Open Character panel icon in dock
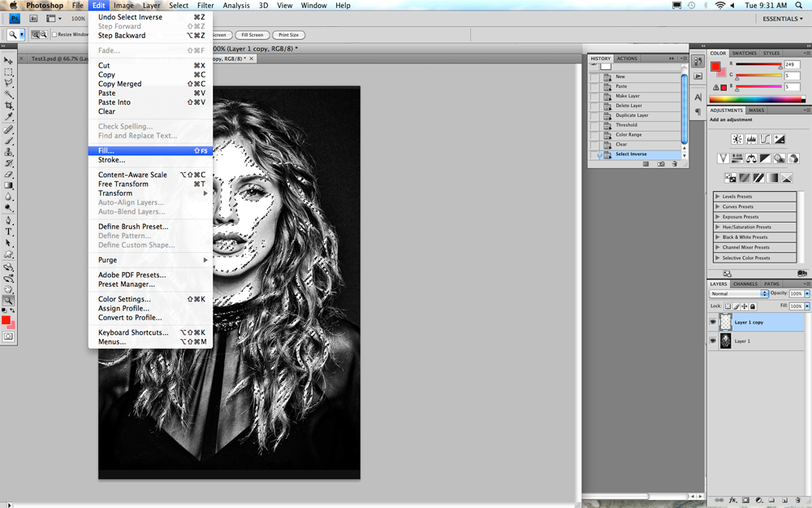 (x=698, y=97)
